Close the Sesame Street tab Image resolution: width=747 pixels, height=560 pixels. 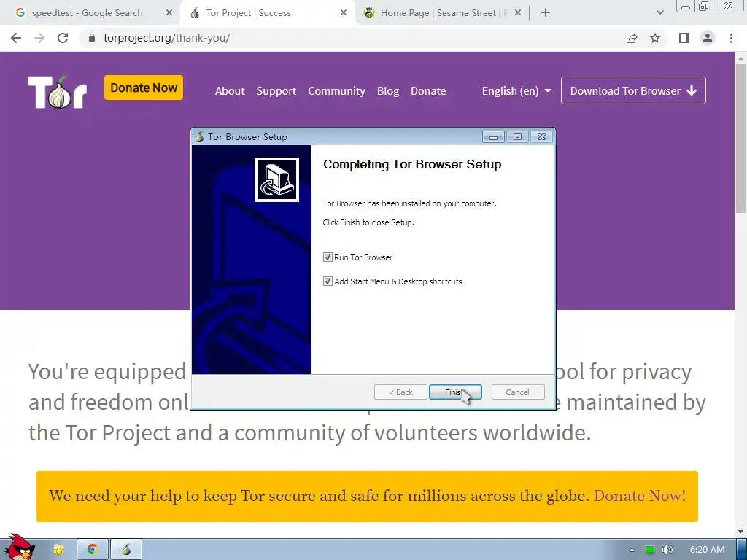pyautogui.click(x=518, y=13)
